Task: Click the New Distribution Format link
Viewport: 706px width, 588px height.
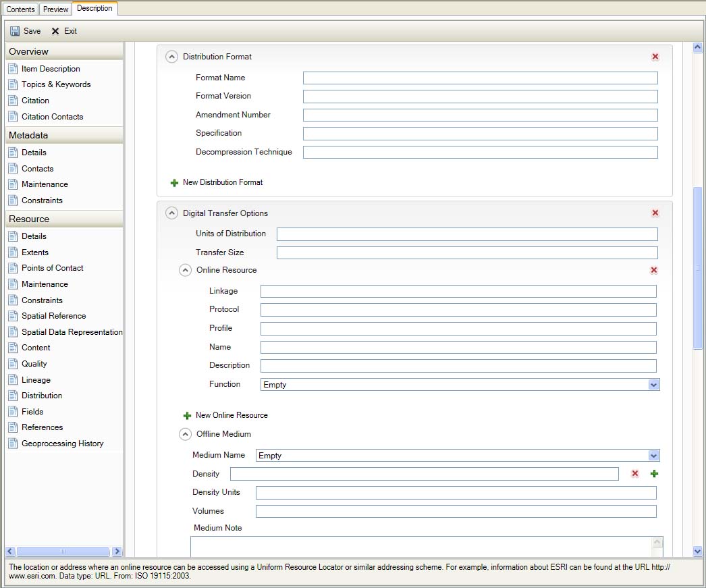Action: point(222,182)
